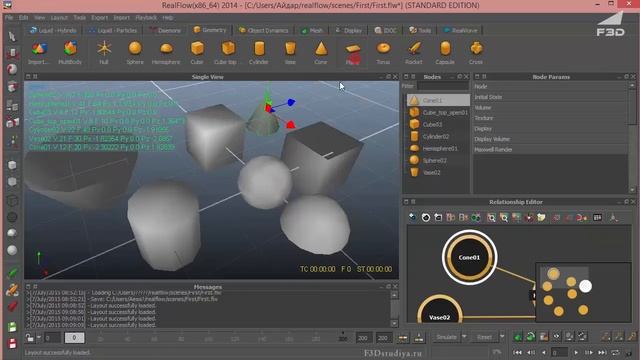Click the Import geometry icon

[39, 53]
